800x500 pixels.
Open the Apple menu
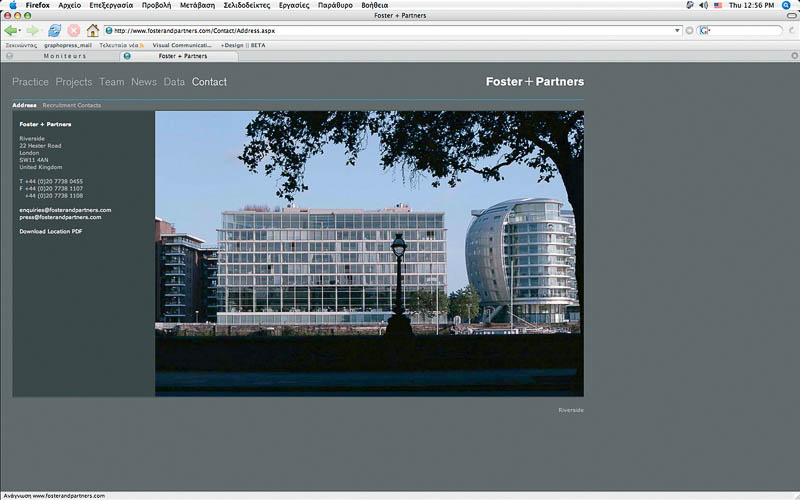pyautogui.click(x=13, y=5)
